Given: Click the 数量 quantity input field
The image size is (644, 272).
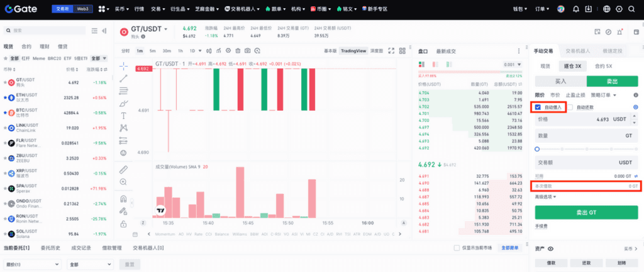Looking at the screenshot, I should 586,135.
